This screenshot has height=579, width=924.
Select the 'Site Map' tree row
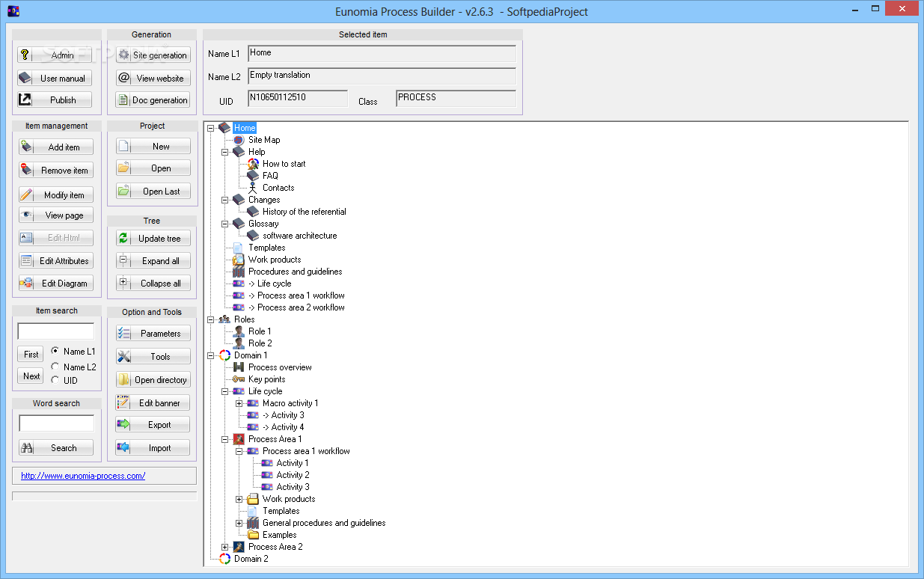click(x=264, y=140)
